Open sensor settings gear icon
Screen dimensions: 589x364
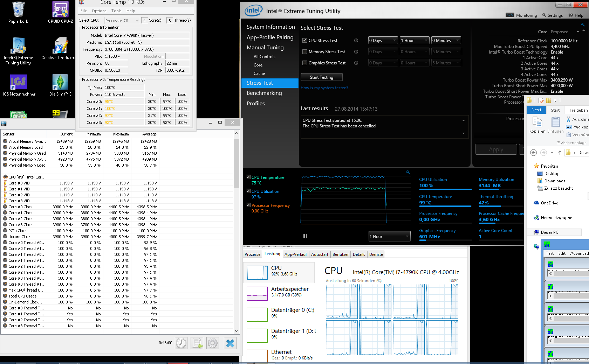[213, 343]
